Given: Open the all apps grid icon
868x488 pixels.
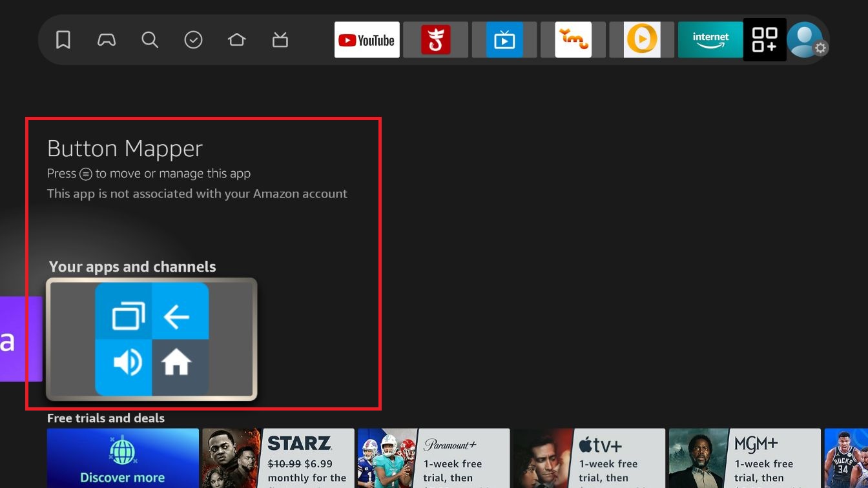Looking at the screenshot, I should 765,40.
